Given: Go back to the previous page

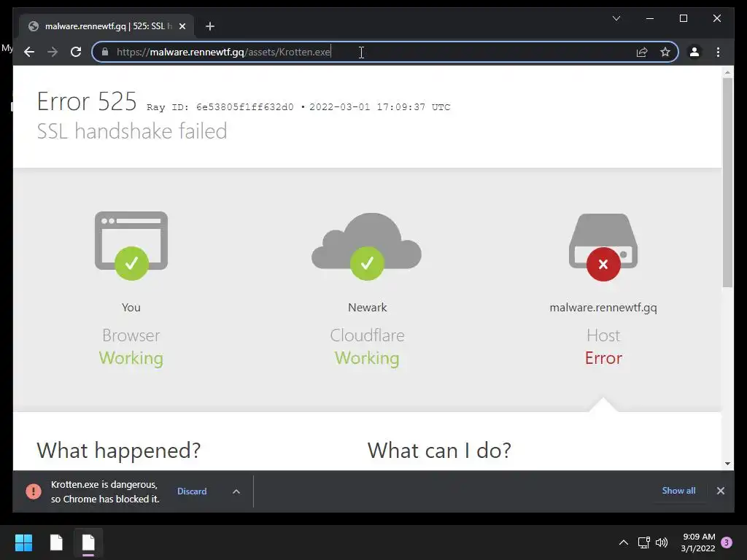Looking at the screenshot, I should point(29,52).
